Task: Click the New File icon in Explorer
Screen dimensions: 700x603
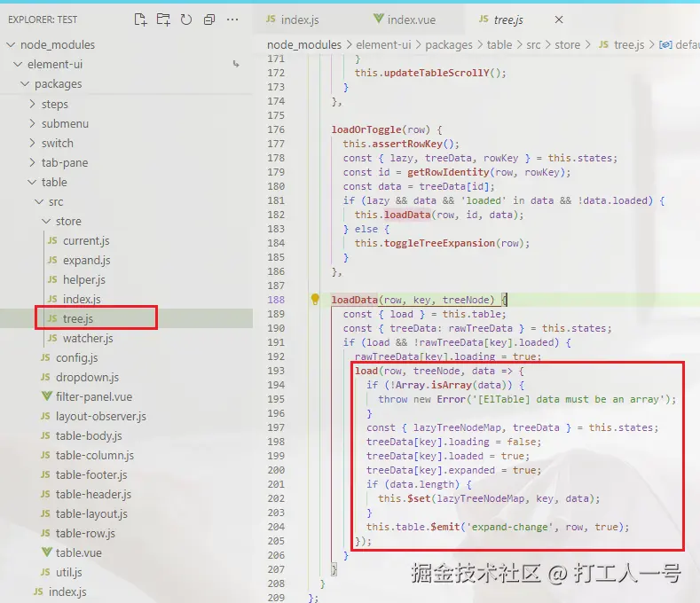Action: [x=140, y=20]
